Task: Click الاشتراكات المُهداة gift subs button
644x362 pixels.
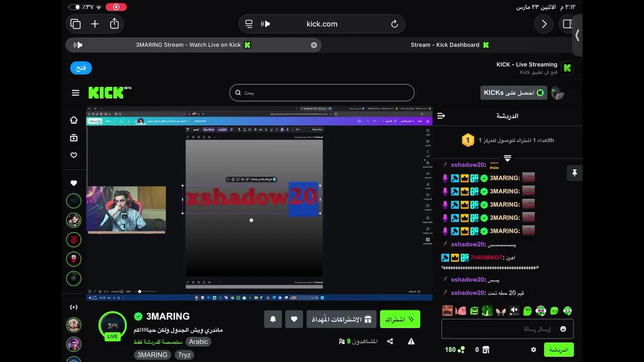Action: 342,319
